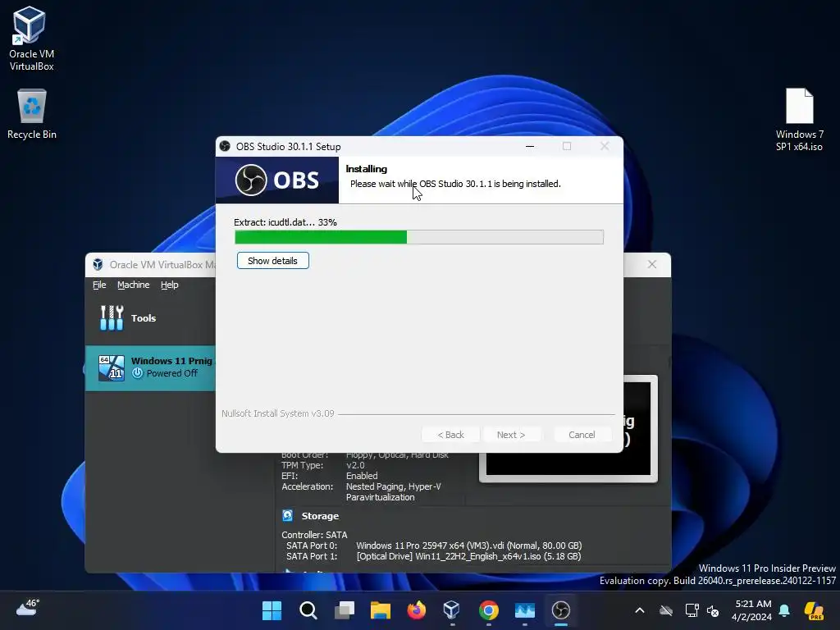Click the SATA Port 1 optical drive entry
The image size is (840, 630).
(468, 556)
